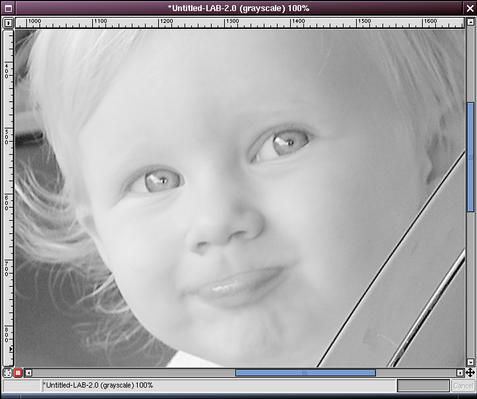Image resolution: width=477 pixels, height=399 pixels.
Task: Open the window menu icon in the title bar
Action: point(8,8)
